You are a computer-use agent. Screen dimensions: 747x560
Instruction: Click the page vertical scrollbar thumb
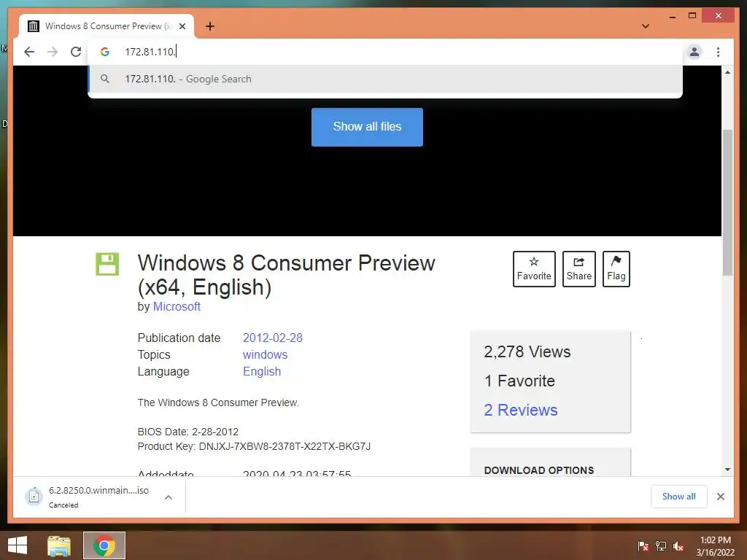[x=727, y=203]
